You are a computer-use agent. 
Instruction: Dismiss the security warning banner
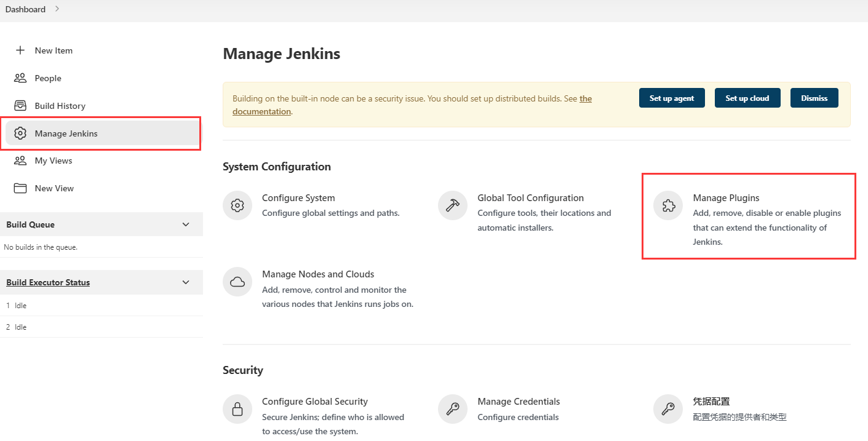click(814, 98)
